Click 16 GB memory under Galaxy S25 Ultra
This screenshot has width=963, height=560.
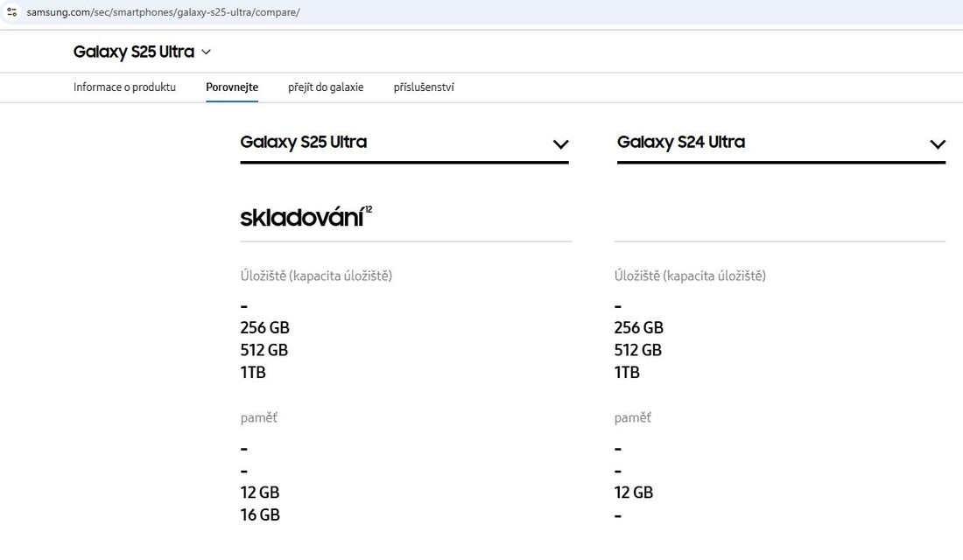click(x=260, y=515)
